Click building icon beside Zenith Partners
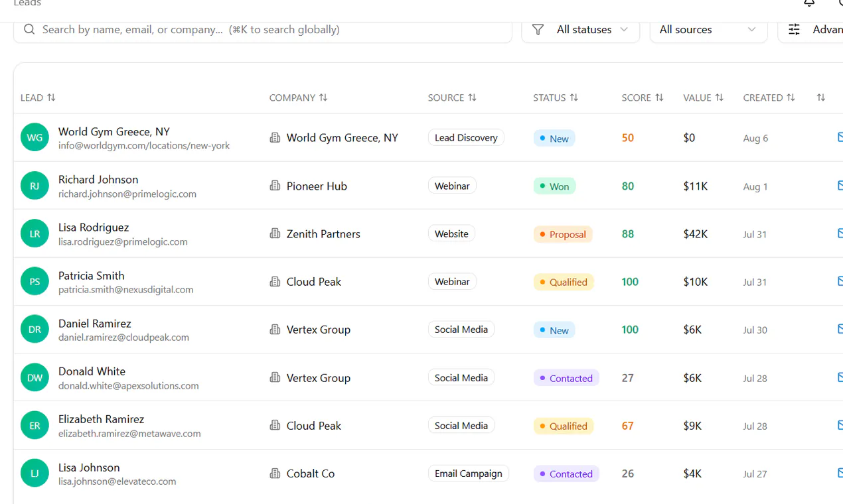 275,233
